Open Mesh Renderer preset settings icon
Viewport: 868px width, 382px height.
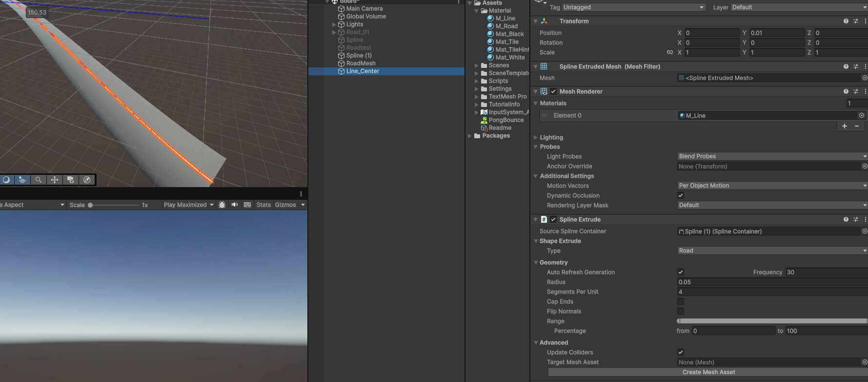coord(855,91)
